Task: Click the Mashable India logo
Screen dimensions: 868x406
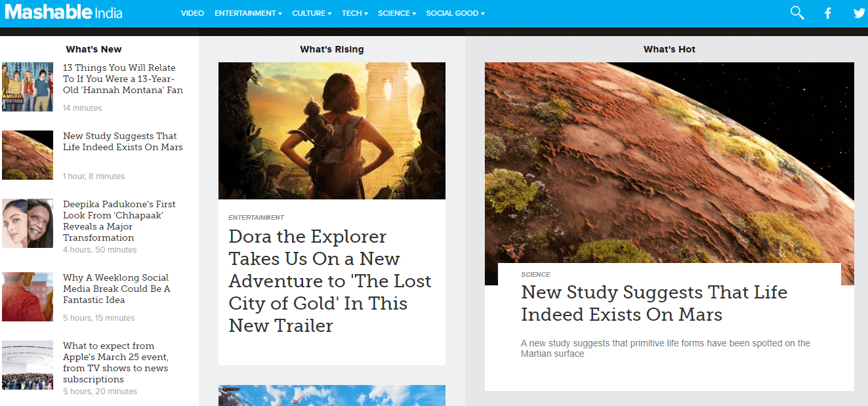Action: (x=63, y=12)
